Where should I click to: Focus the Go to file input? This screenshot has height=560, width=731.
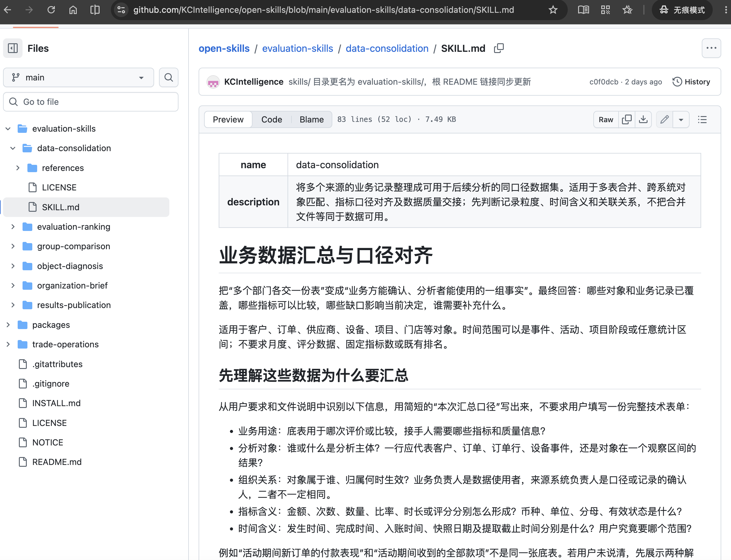(91, 102)
